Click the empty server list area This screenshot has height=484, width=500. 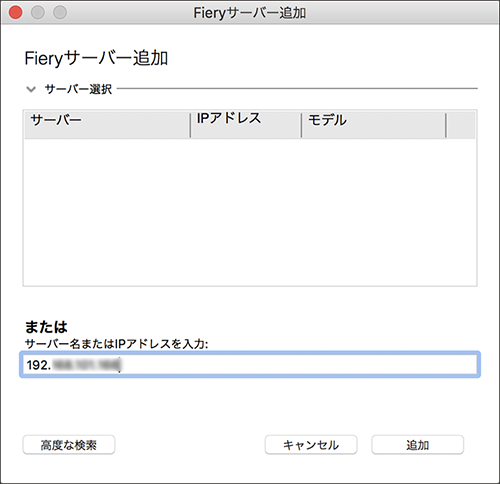(250, 212)
